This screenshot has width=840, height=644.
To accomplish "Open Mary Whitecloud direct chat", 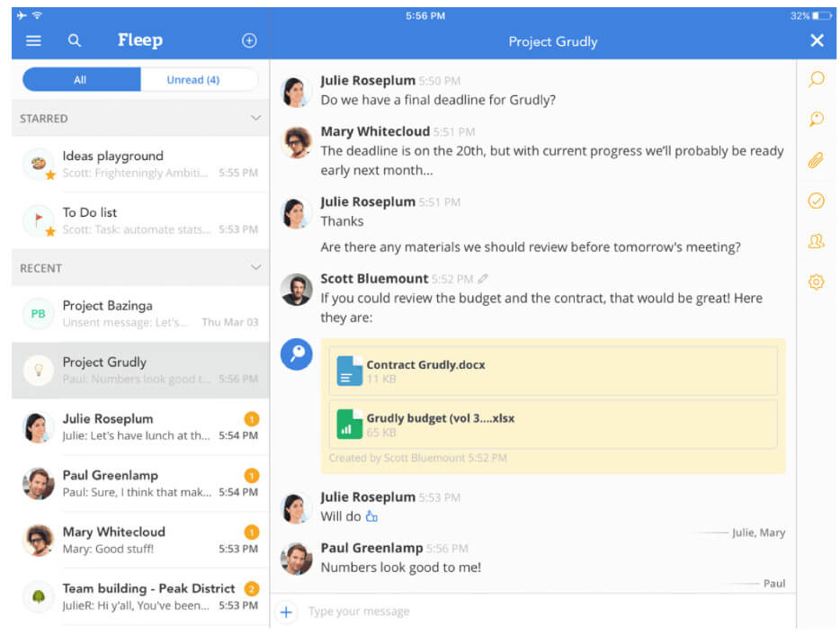I will 140,540.
